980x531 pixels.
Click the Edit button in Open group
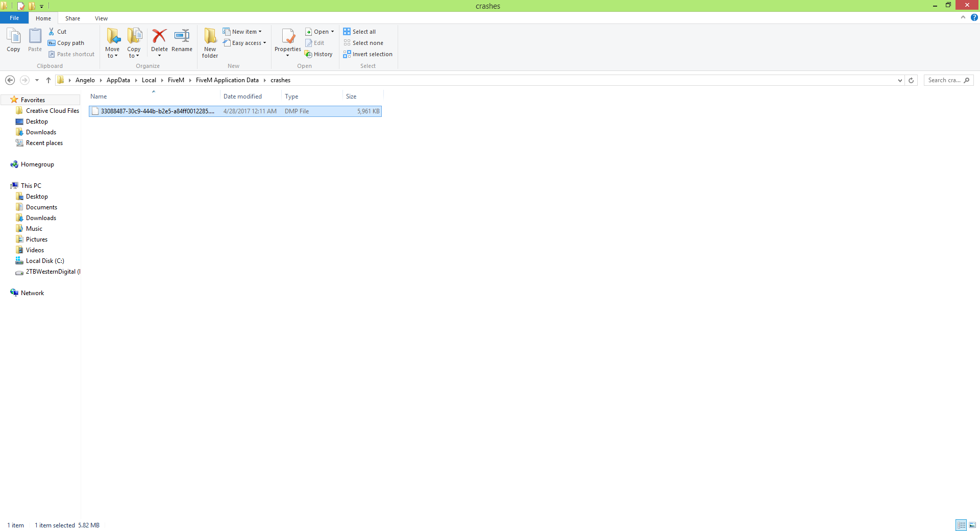[x=315, y=43]
